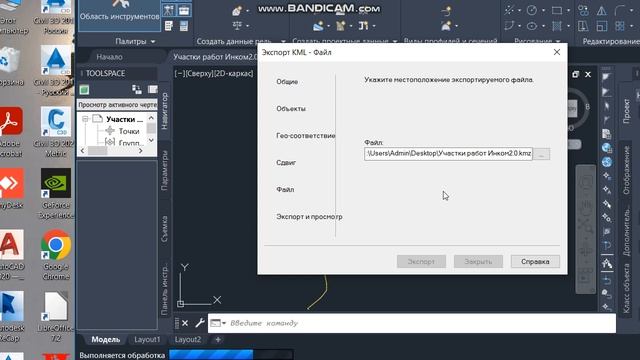The image size is (640, 360).
Task: Click the processing progress bar
Action: 231,355
